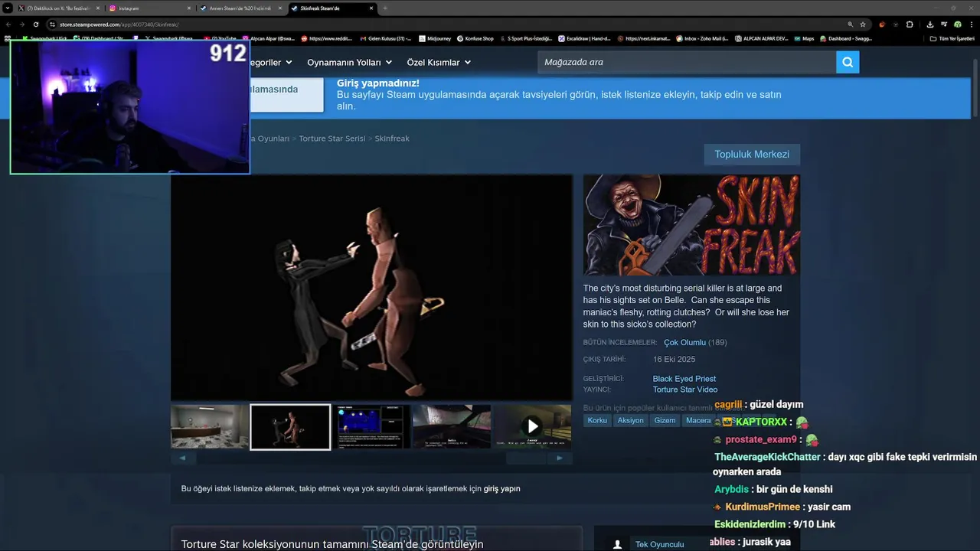Open the S Sport Plus bookmark

(526, 38)
